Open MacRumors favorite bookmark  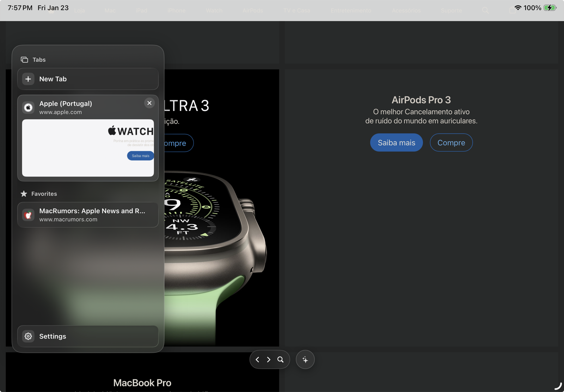point(88,215)
